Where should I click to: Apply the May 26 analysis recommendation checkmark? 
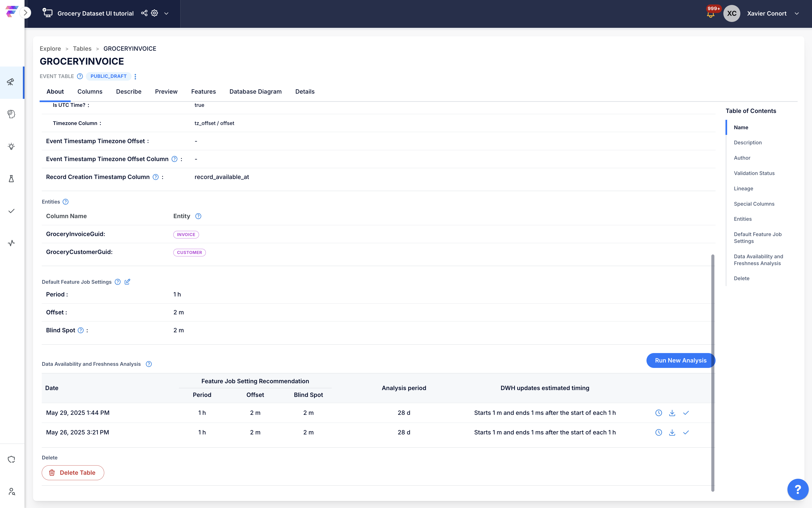(x=686, y=432)
